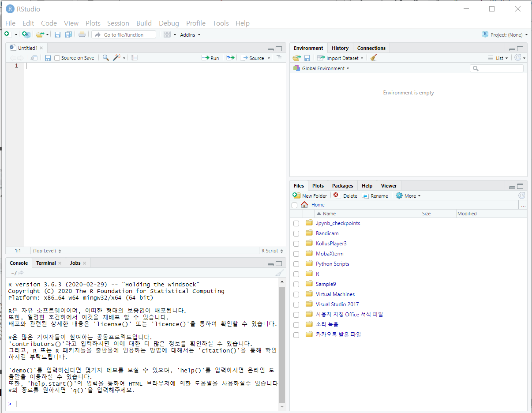Image resolution: width=532 pixels, height=413 pixels.
Task: Open the Import Dataset dropdown
Action: 340,58
